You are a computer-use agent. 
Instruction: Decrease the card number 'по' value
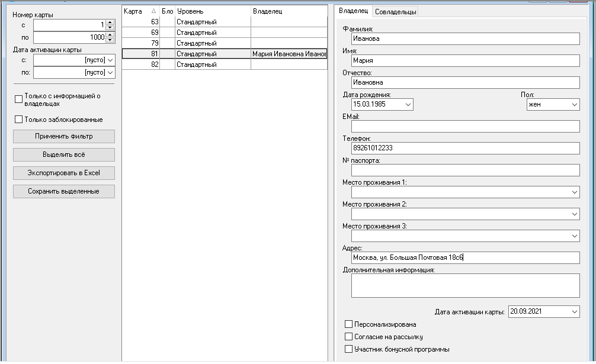click(x=110, y=40)
